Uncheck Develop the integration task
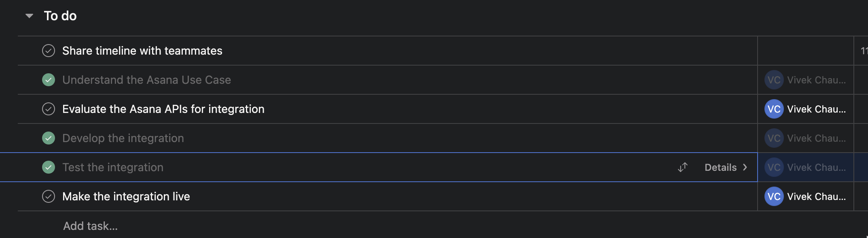The height and width of the screenshot is (238, 868). tap(49, 138)
